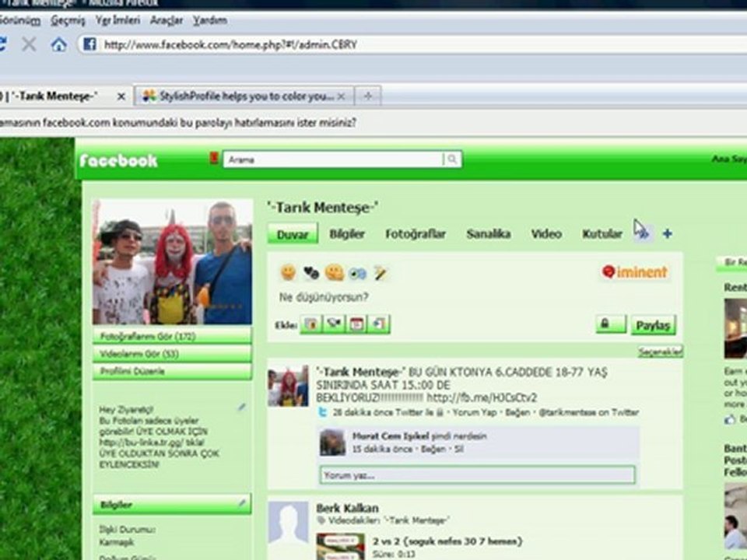The height and width of the screenshot is (560, 747).
Task: Click the facebook logo
Action: [x=118, y=160]
